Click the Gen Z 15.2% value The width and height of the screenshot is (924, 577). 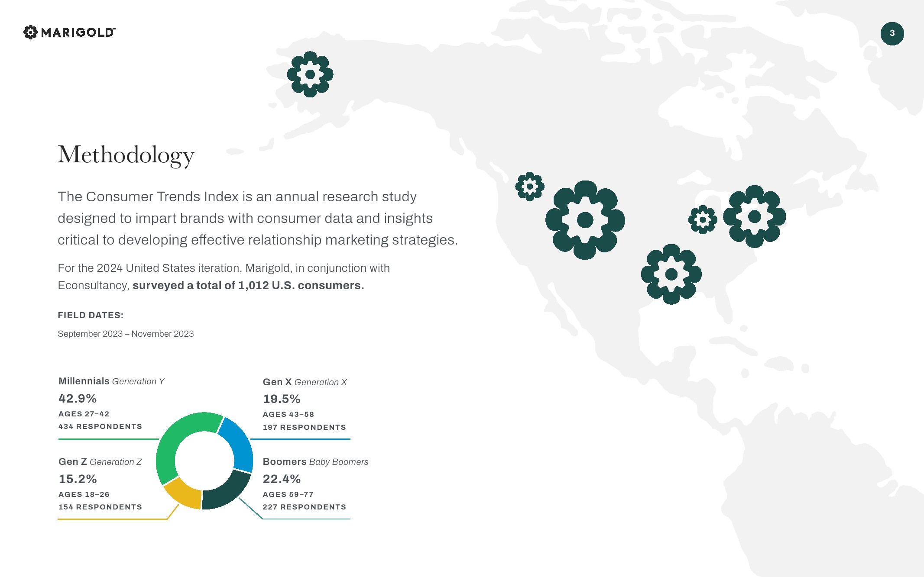(x=78, y=479)
